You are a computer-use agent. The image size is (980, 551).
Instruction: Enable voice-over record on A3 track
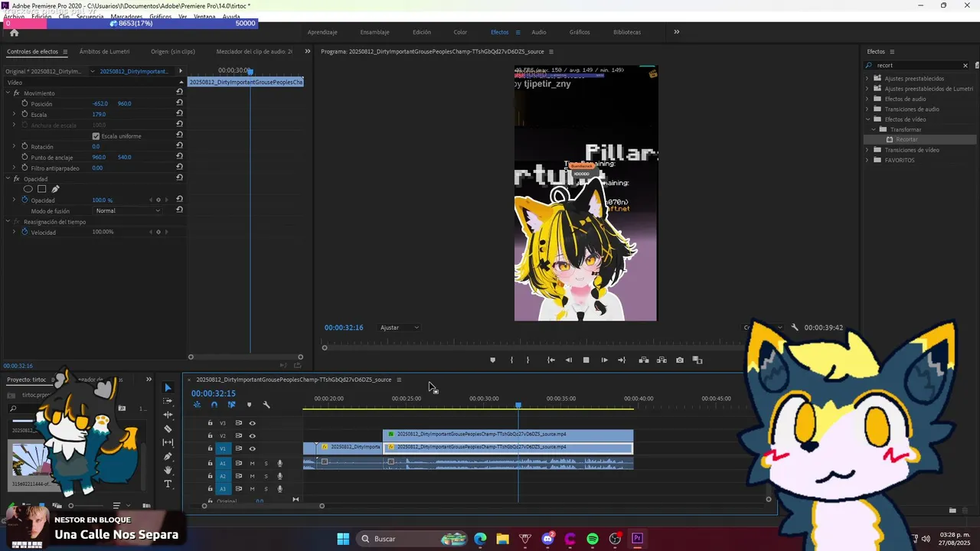click(x=279, y=489)
